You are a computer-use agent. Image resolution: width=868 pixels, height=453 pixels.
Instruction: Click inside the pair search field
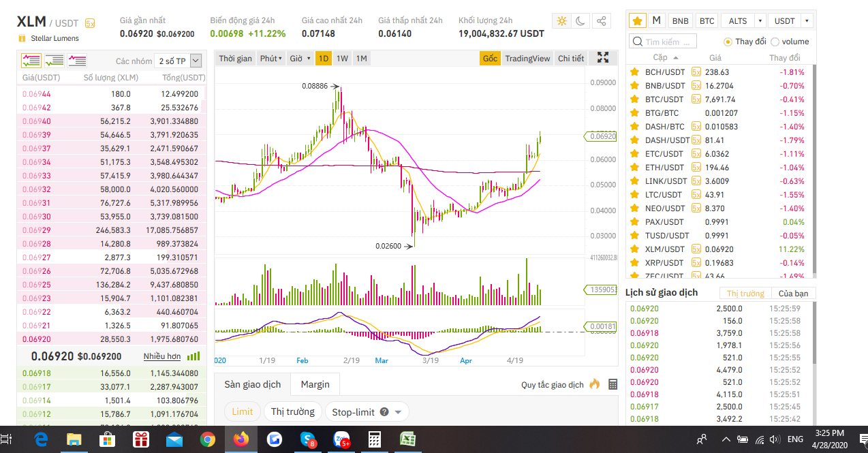point(663,42)
